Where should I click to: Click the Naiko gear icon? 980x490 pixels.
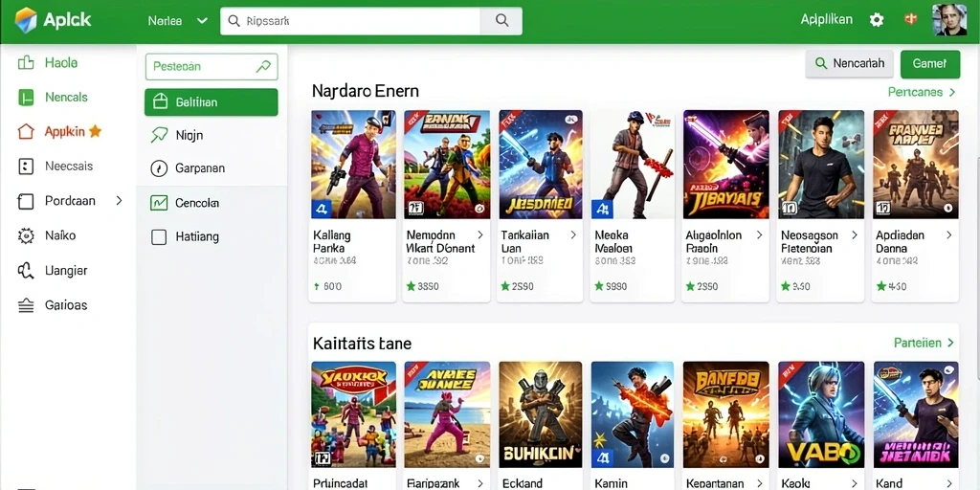[x=26, y=235]
